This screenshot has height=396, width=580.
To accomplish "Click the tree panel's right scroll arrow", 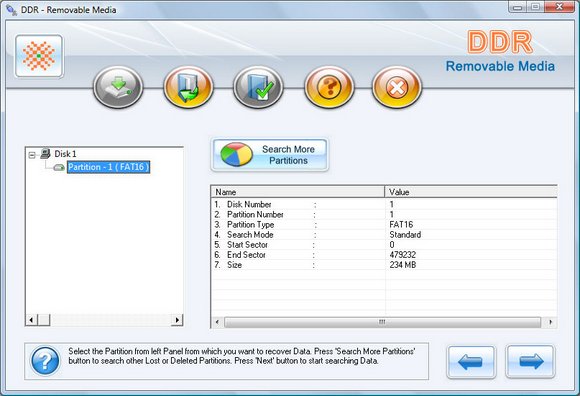I will coord(177,320).
